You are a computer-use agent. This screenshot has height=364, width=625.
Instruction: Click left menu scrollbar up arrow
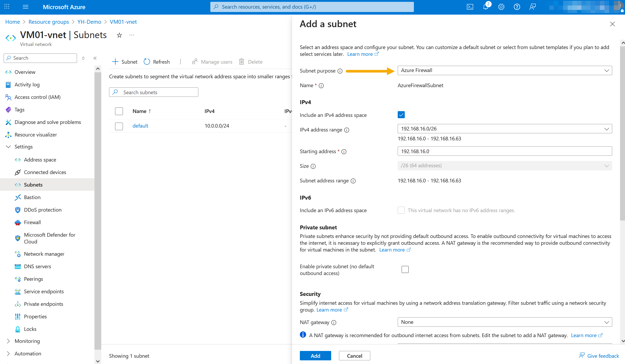tap(98, 69)
